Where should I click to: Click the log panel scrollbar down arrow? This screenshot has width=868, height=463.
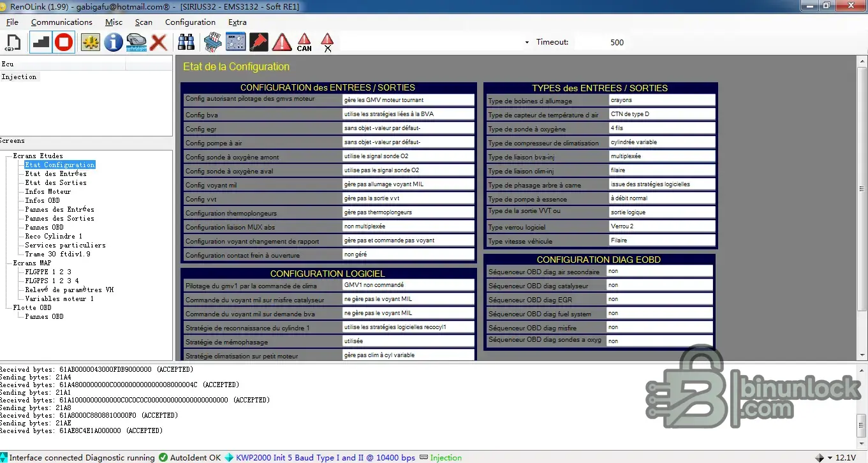click(x=862, y=444)
